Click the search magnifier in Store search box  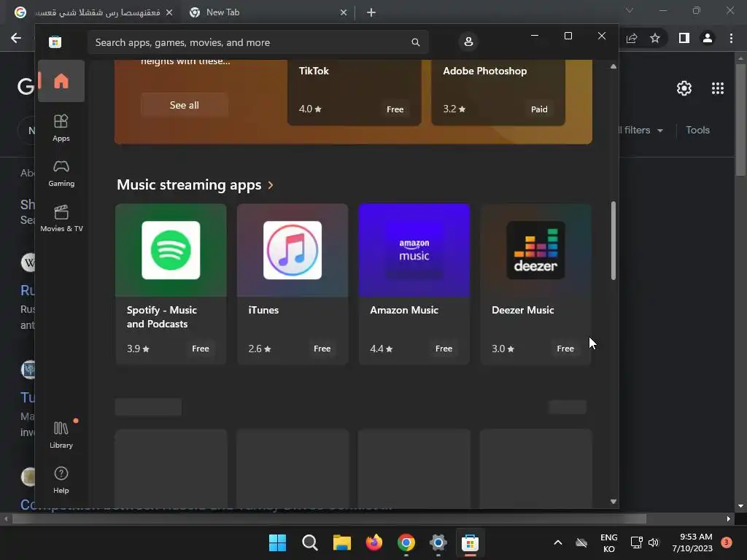tap(415, 42)
